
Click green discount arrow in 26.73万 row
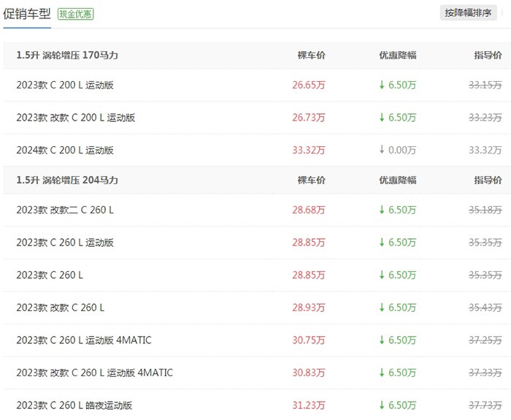pos(381,118)
